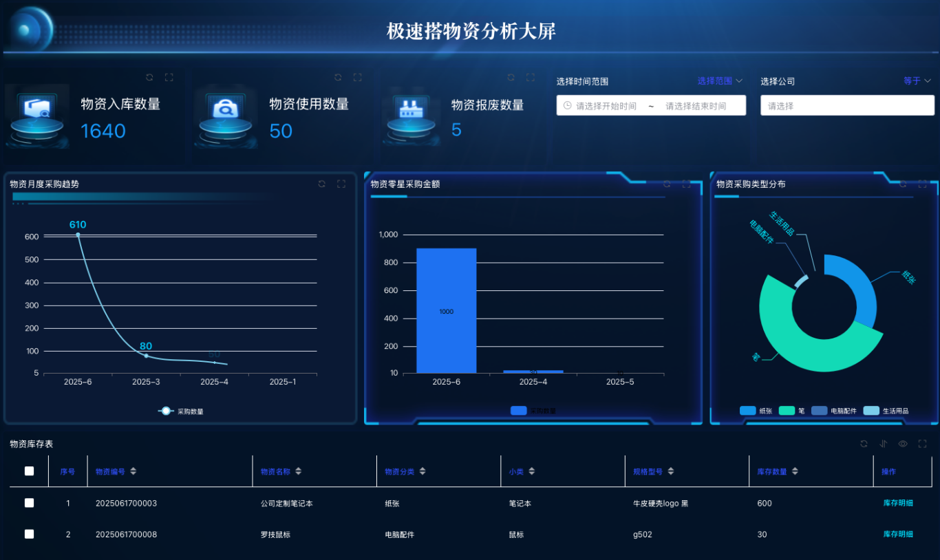Open fullscreen for the 物资报废数量 card
This screenshot has height=560, width=940.
click(x=530, y=77)
